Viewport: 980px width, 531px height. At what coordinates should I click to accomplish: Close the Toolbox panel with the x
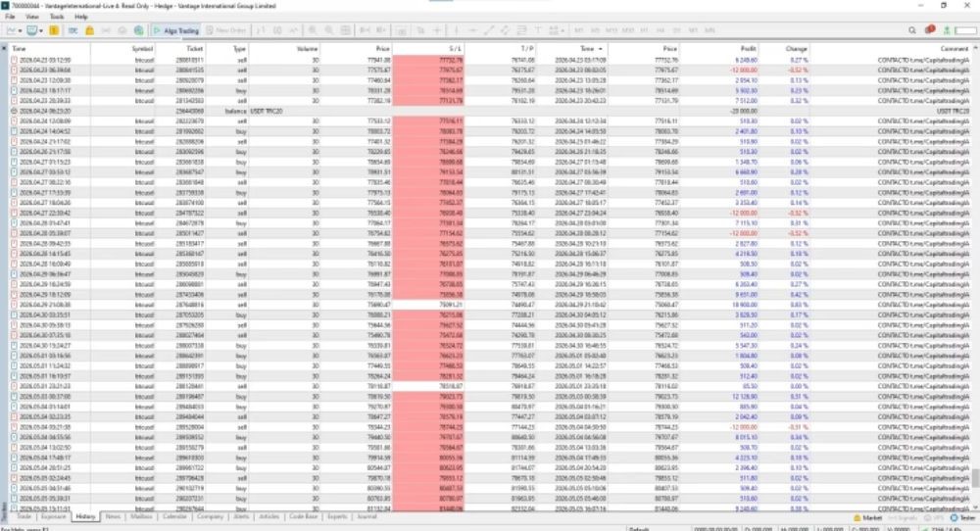pyautogui.click(x=4, y=48)
